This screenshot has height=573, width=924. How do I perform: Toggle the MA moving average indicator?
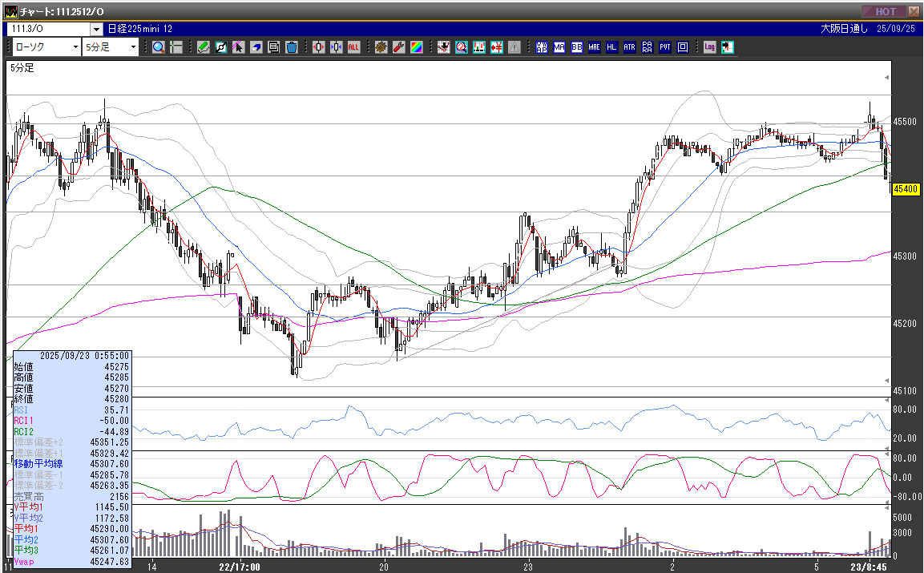click(559, 47)
